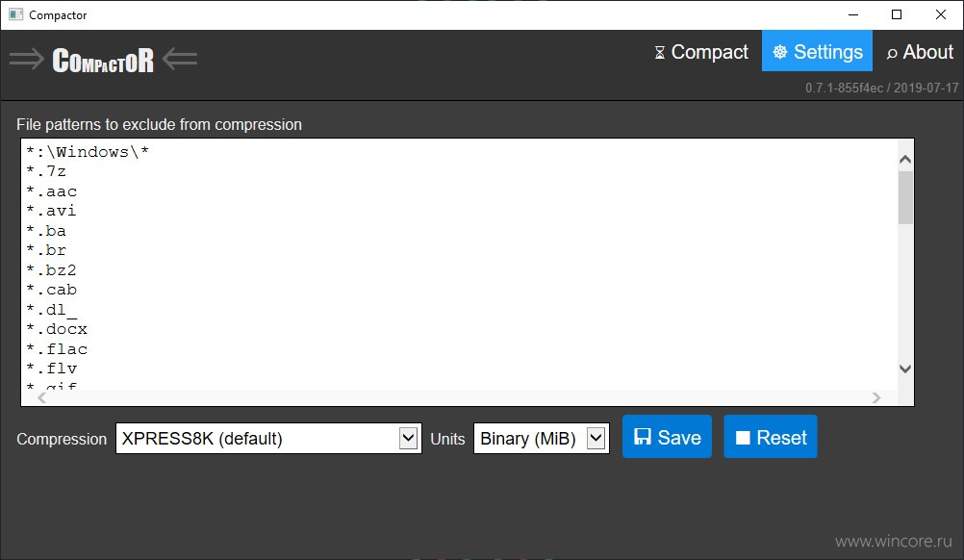
Task: Save the exclusion settings
Action: (667, 437)
